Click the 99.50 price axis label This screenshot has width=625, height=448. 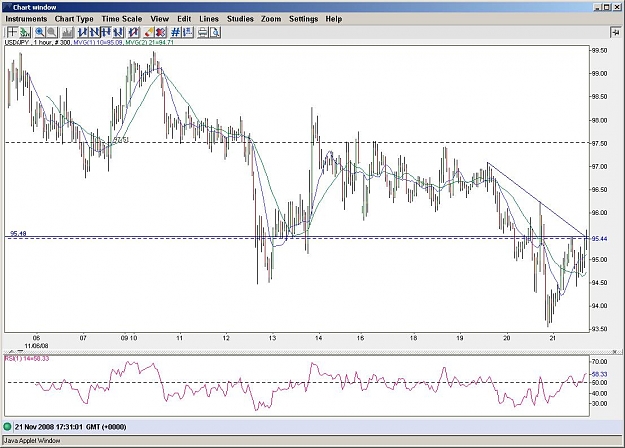coord(599,51)
